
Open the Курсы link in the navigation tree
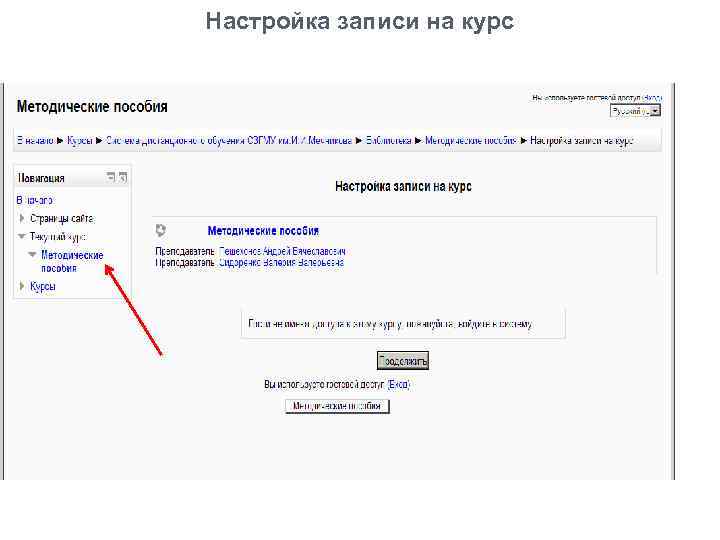click(x=43, y=287)
